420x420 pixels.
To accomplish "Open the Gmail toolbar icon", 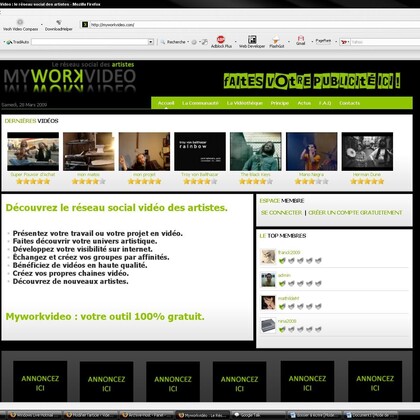I will point(301,39).
